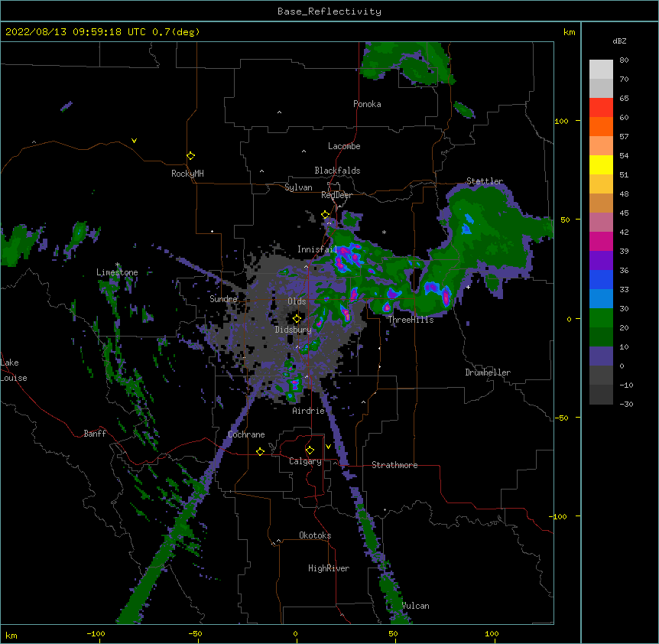
Task: Click the Didsbury town label
Action: click(x=294, y=330)
